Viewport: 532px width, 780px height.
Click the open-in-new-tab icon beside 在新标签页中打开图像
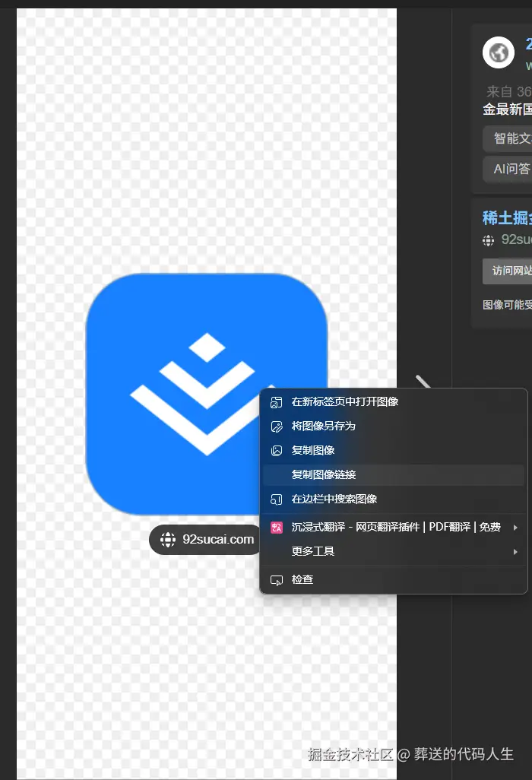click(277, 402)
